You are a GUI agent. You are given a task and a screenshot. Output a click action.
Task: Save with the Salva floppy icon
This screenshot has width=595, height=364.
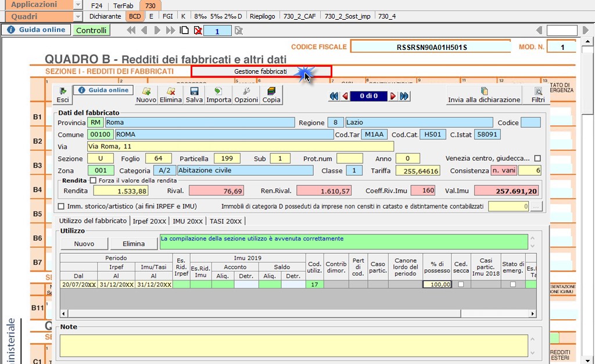(194, 95)
